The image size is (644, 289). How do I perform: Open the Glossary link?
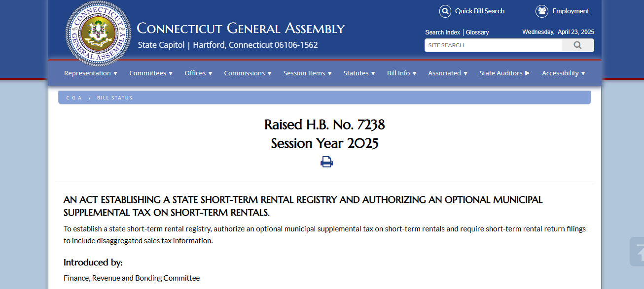click(477, 32)
